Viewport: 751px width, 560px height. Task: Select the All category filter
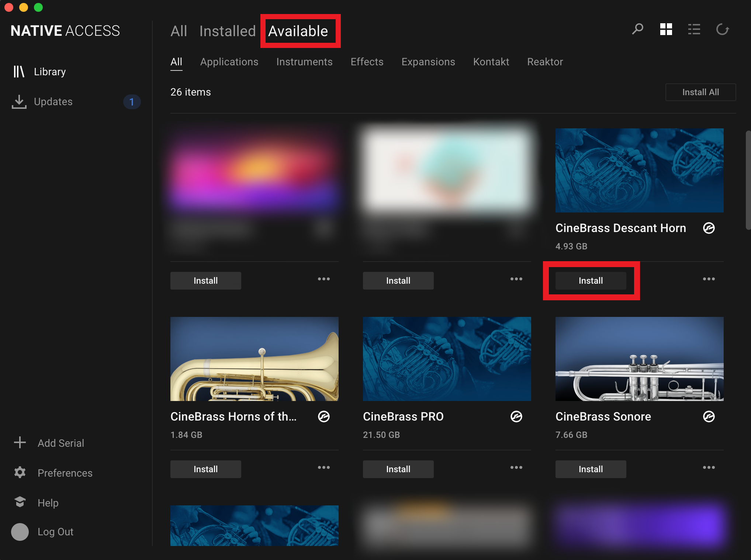(176, 62)
